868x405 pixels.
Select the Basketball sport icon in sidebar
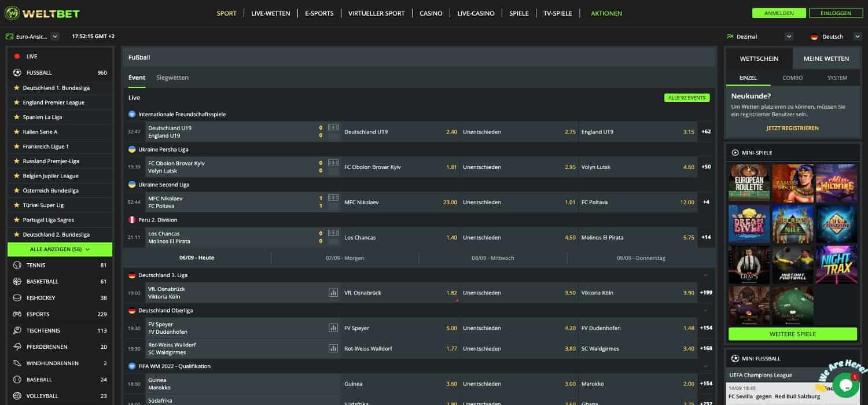[x=17, y=281]
